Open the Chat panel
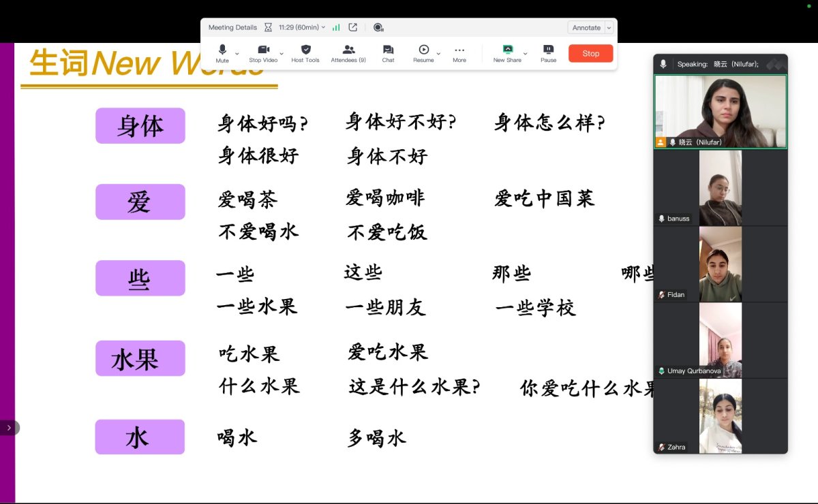Image resolution: width=818 pixels, height=504 pixels. click(x=388, y=53)
